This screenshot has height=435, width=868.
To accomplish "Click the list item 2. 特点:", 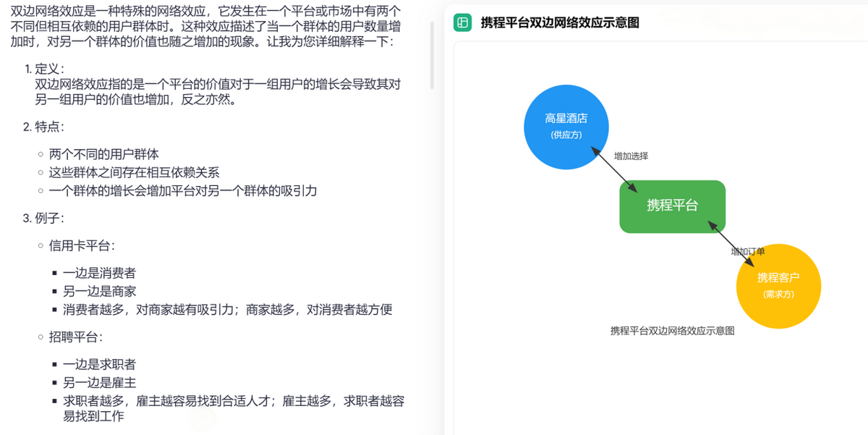I will (x=45, y=127).
